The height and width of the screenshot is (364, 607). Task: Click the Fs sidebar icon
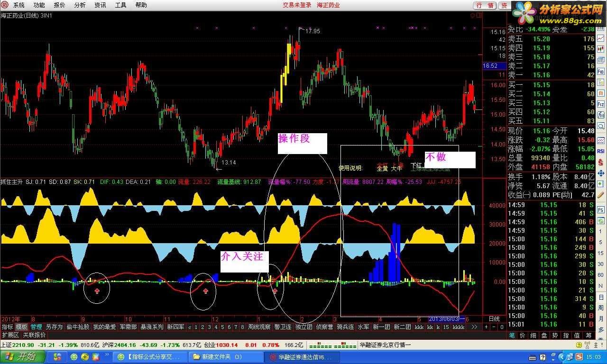point(601,209)
